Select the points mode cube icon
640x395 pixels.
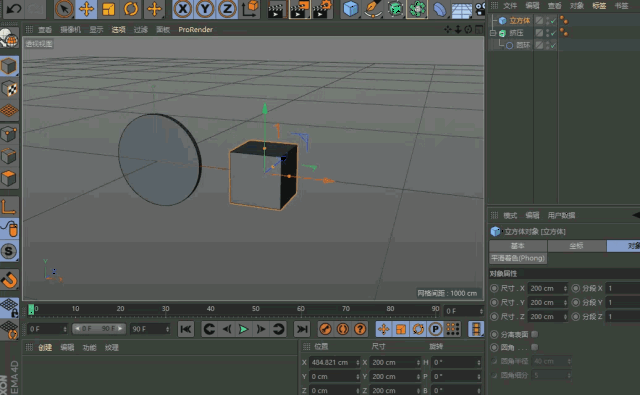9,133
